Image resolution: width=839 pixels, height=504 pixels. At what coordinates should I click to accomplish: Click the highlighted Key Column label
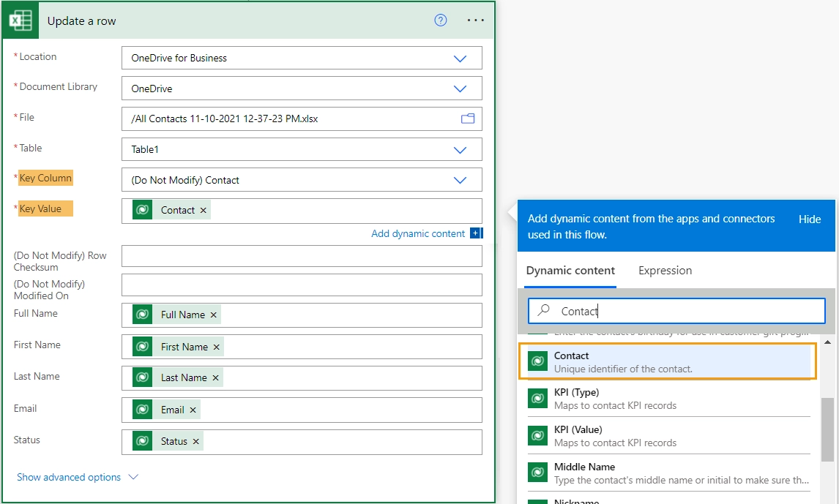[x=45, y=178]
